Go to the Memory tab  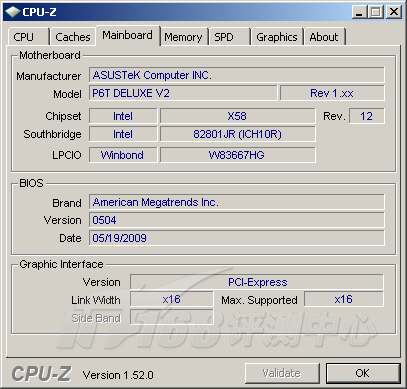[x=184, y=37]
